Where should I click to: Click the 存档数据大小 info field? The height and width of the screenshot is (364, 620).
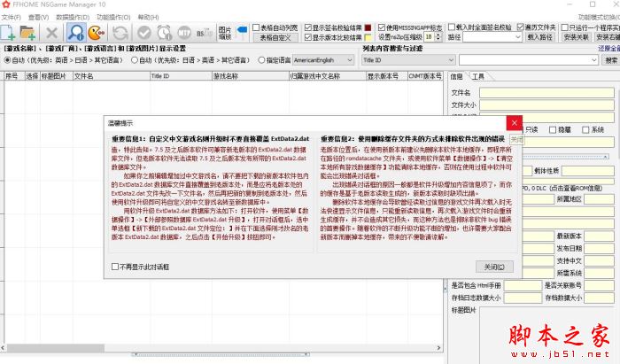(x=599, y=298)
